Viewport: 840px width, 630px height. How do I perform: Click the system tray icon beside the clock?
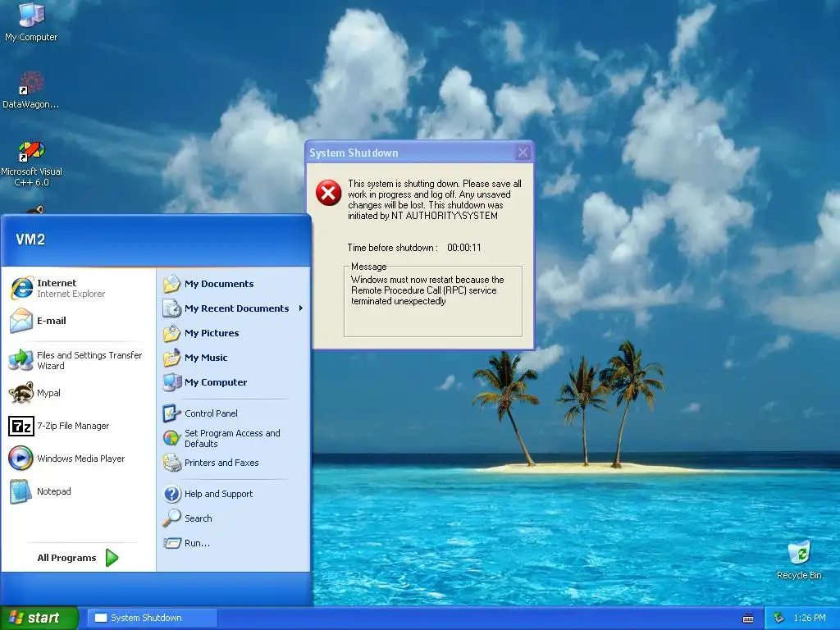point(779,618)
